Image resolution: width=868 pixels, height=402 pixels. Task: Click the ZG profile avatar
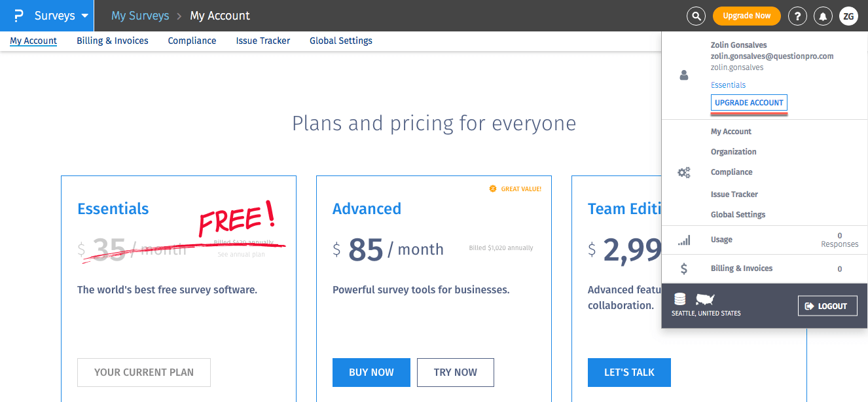click(848, 16)
